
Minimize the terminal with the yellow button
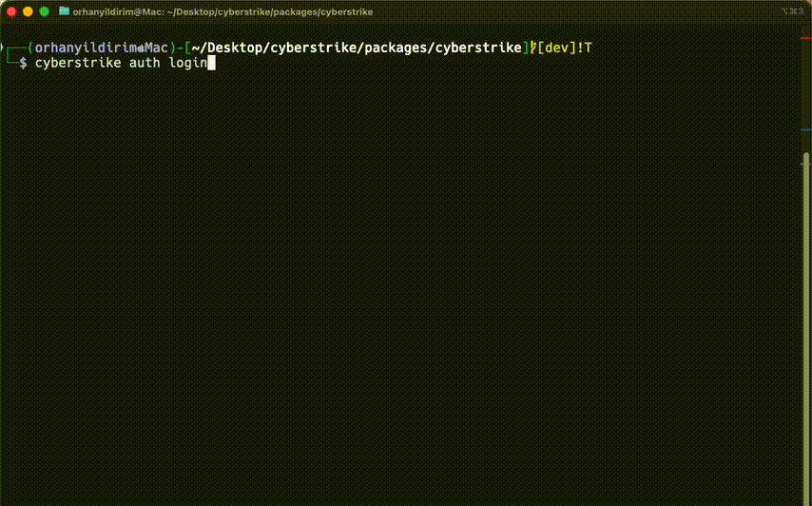28,11
